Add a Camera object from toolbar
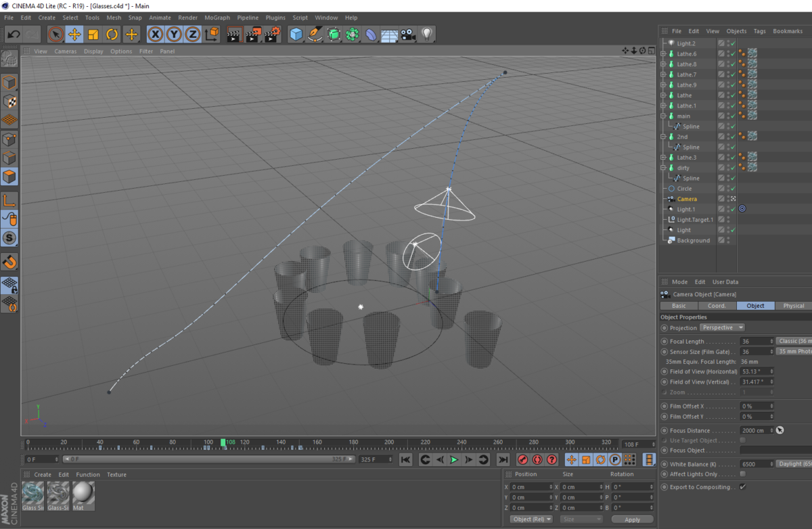Image resolution: width=812 pixels, height=529 pixels. pyautogui.click(x=407, y=34)
